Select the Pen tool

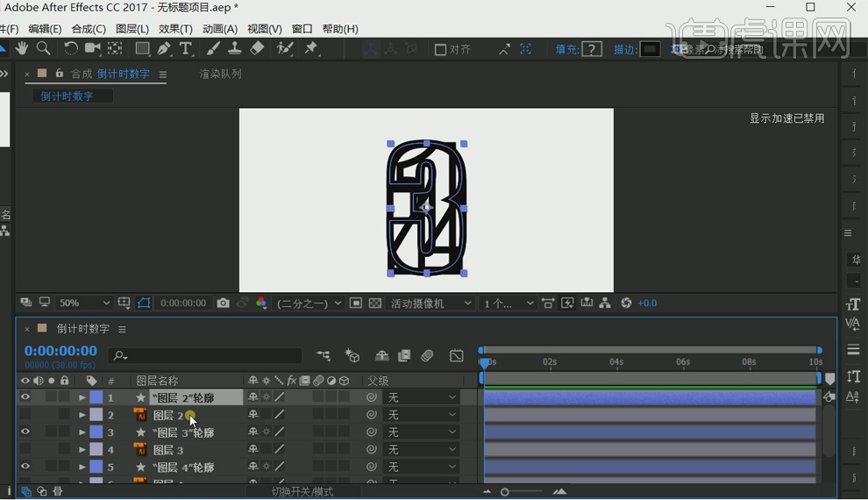coord(164,49)
